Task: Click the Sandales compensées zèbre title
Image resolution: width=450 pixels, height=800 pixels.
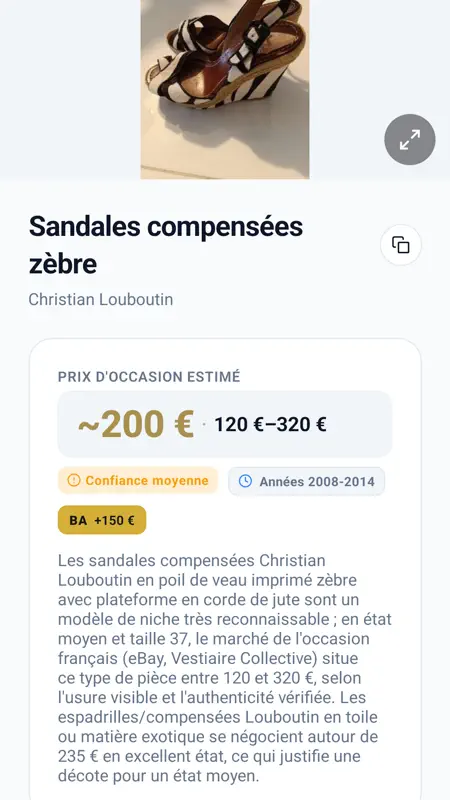Action: (166, 245)
